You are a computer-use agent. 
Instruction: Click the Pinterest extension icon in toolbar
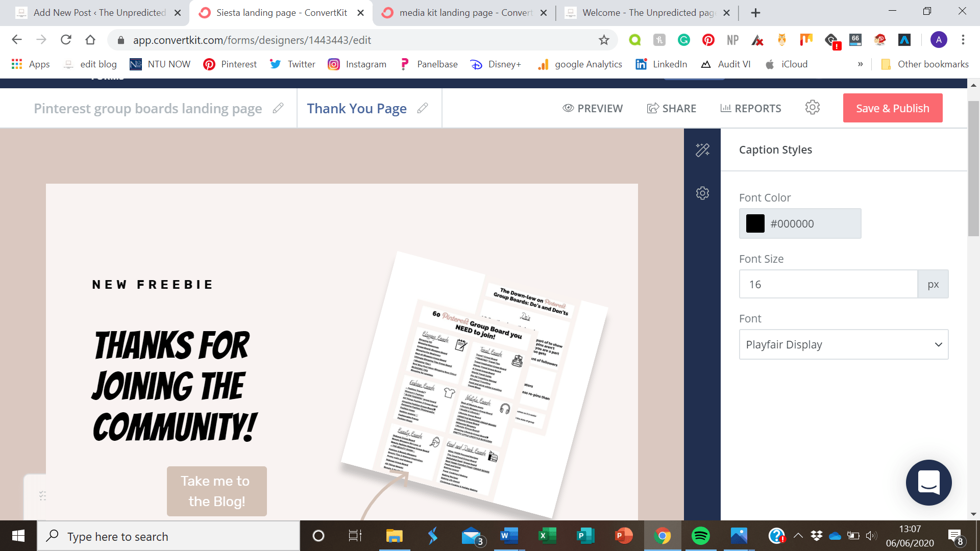click(708, 40)
